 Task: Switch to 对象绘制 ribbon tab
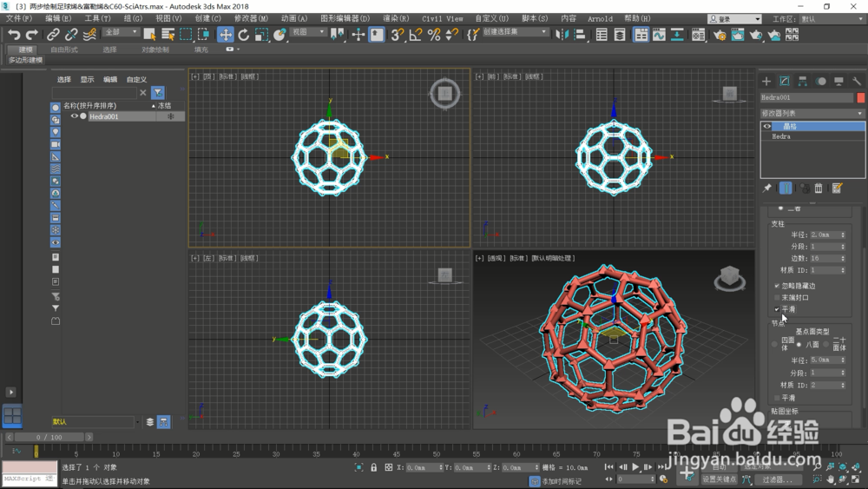click(155, 50)
